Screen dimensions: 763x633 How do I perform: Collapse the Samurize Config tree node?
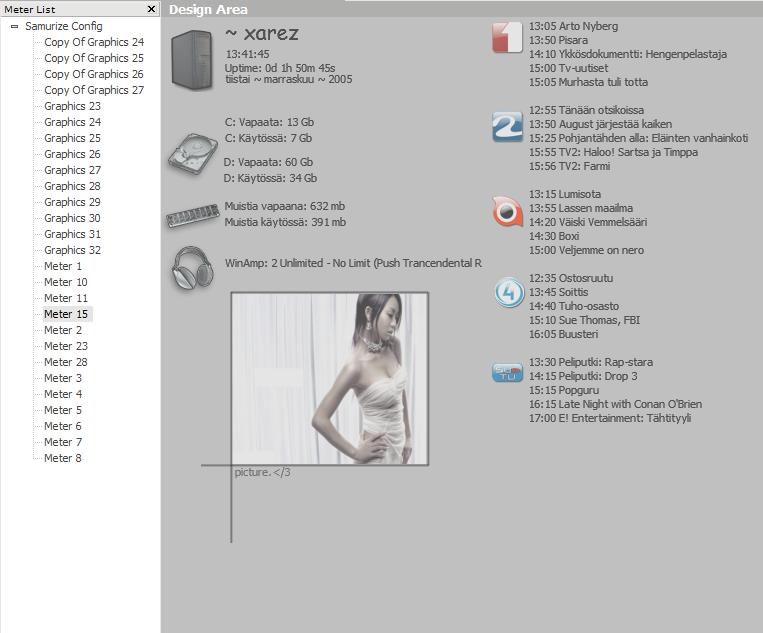14,27
